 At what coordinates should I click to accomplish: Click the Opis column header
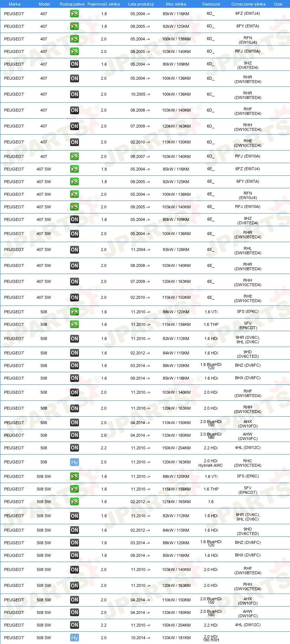[x=278, y=4]
